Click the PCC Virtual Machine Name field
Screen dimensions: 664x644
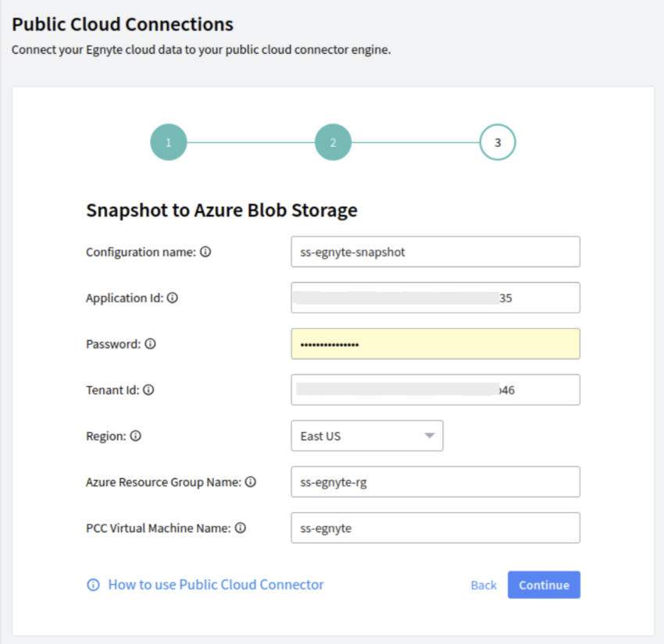coord(435,528)
